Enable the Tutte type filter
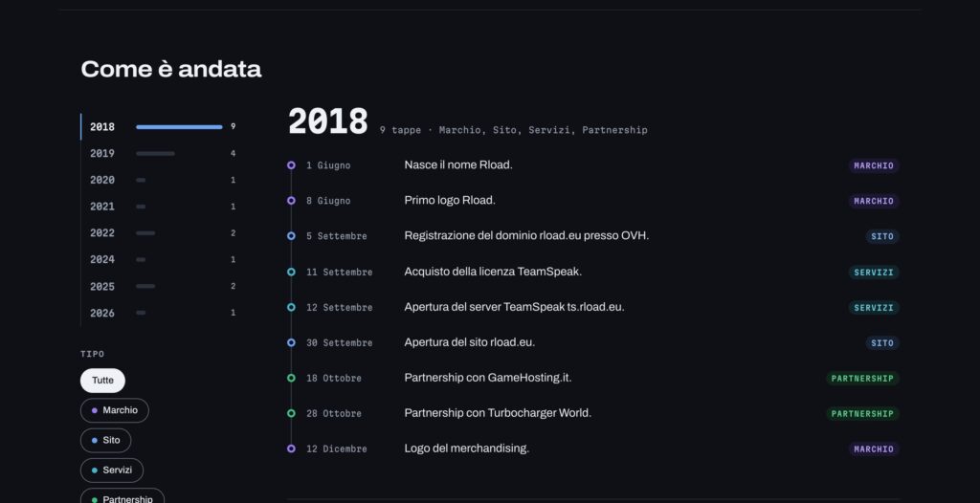Viewport: 980px width, 503px height. pyautogui.click(x=102, y=381)
